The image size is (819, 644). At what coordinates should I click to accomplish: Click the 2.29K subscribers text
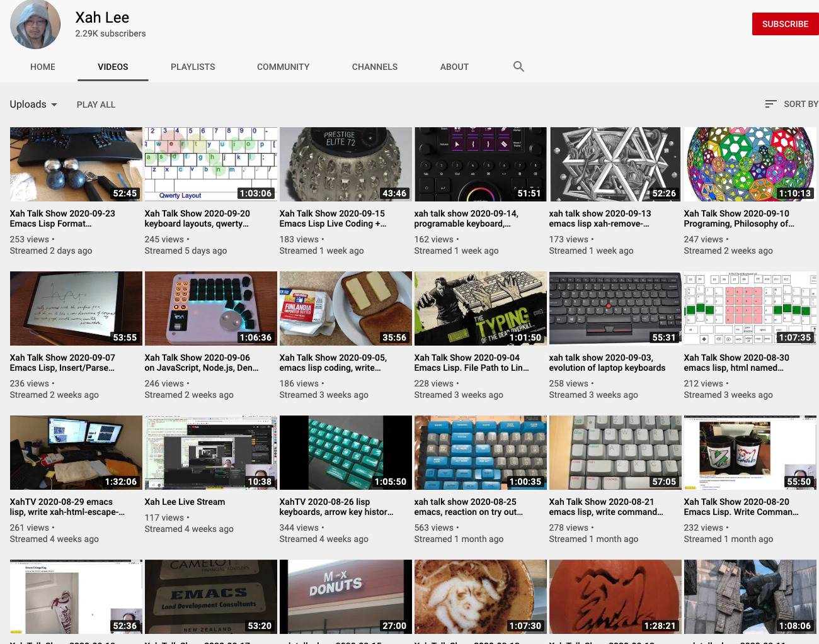(110, 33)
